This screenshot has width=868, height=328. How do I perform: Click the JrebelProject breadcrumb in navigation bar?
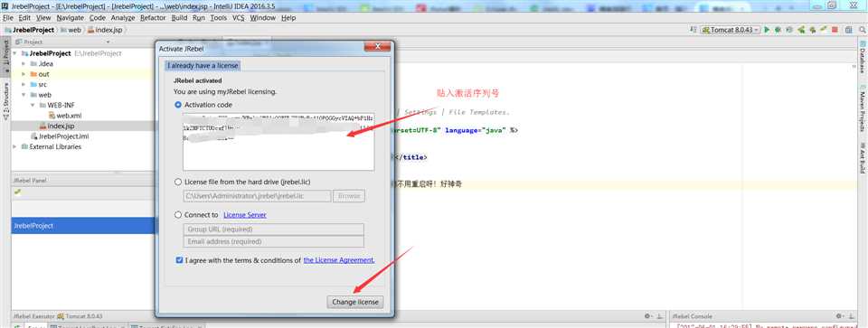pos(30,30)
